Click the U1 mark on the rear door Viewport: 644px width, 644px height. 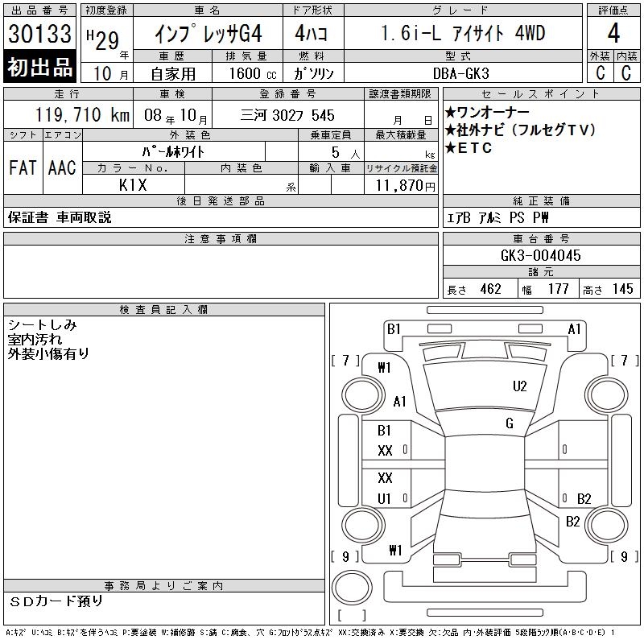coord(385,499)
